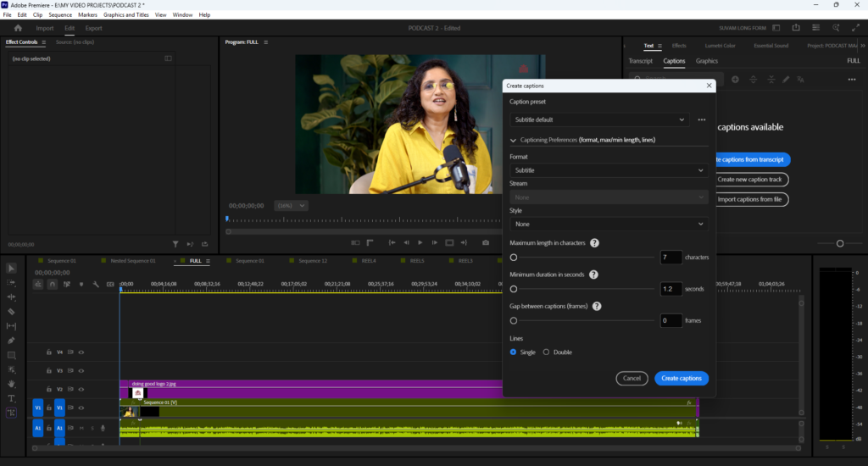Select the Track Select Forward tool

coord(11,283)
